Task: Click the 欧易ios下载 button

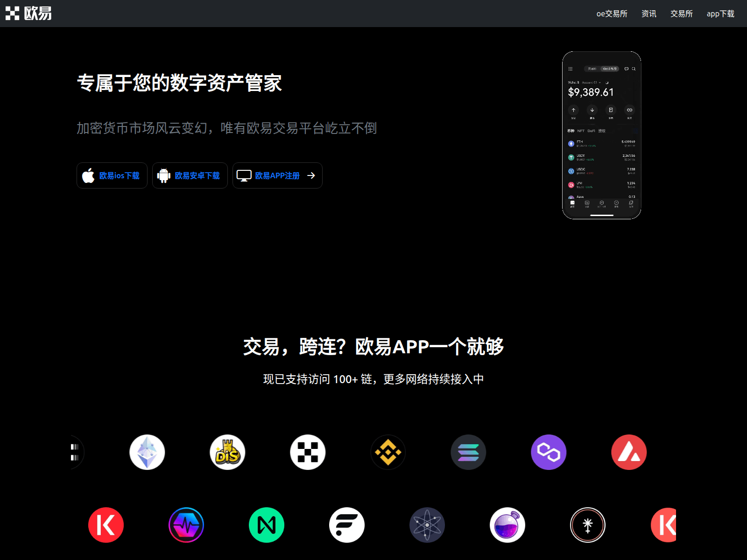Action: 112,175
